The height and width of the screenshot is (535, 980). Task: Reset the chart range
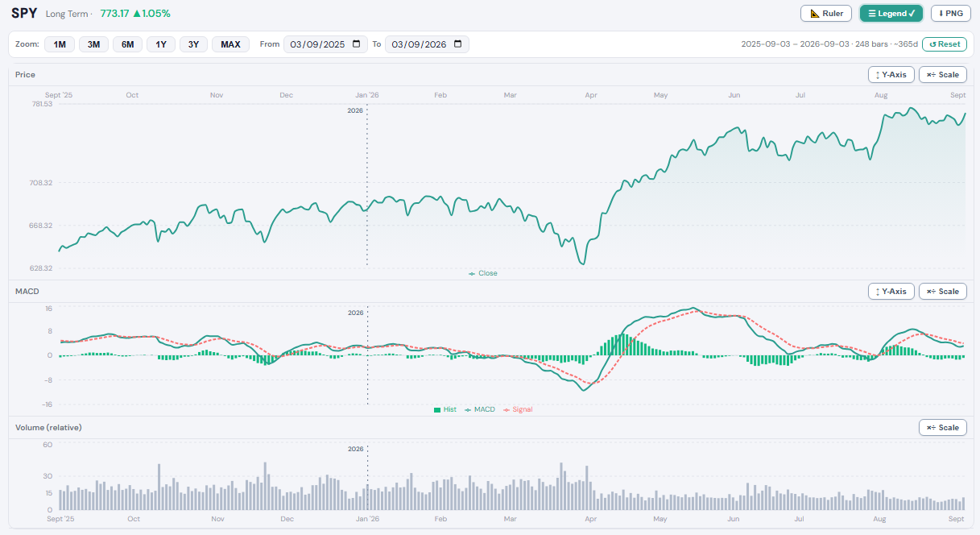[x=945, y=44]
